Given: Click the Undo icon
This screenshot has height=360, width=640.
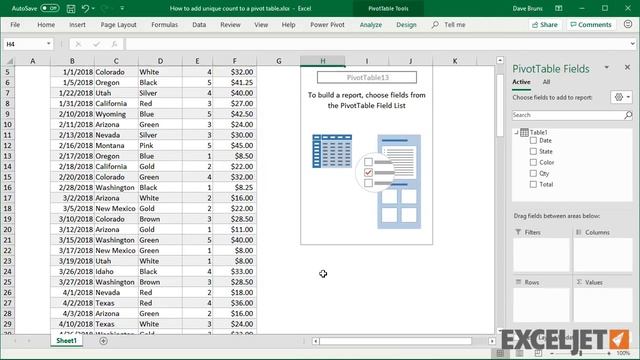Looking at the screenshot, I should [x=85, y=8].
